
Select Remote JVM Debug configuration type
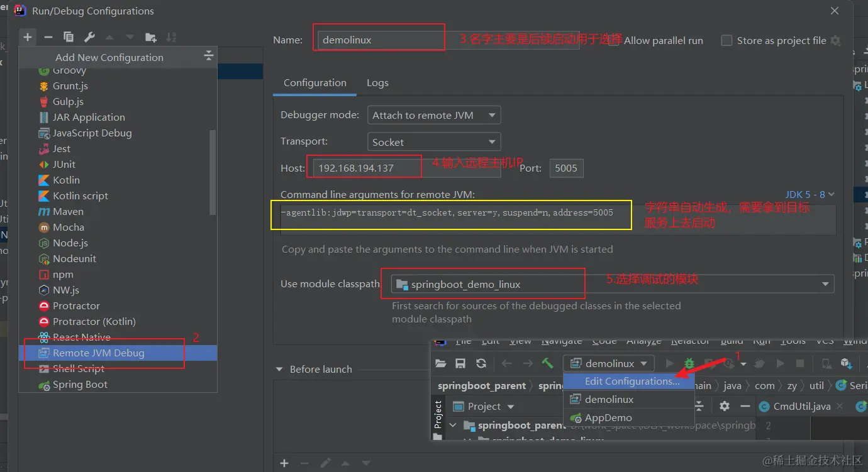pos(118,353)
